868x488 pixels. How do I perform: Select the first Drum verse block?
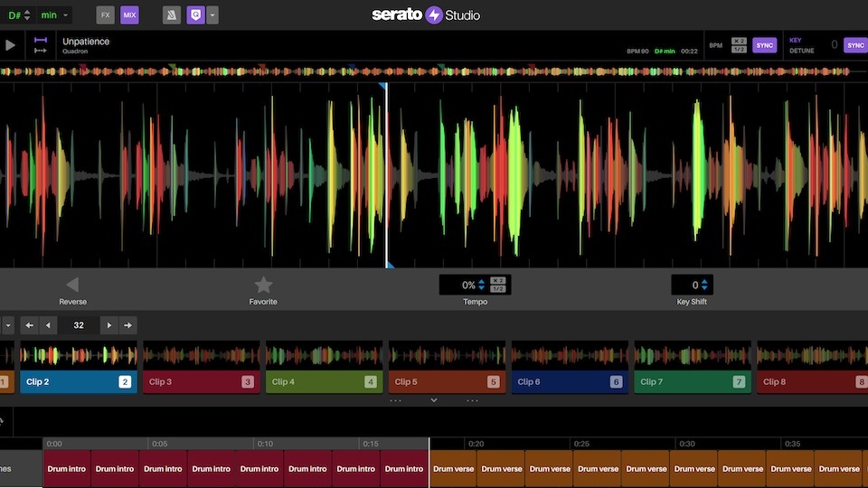[x=453, y=469]
